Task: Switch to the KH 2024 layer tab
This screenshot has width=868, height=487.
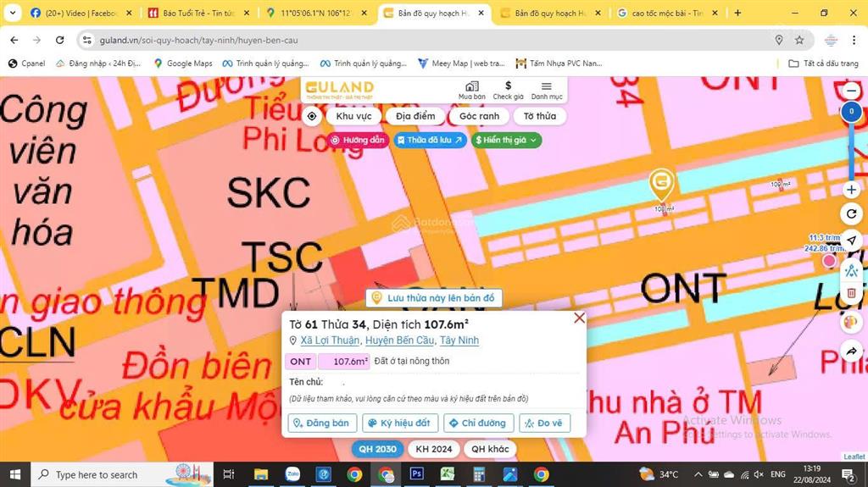Action: [434, 449]
